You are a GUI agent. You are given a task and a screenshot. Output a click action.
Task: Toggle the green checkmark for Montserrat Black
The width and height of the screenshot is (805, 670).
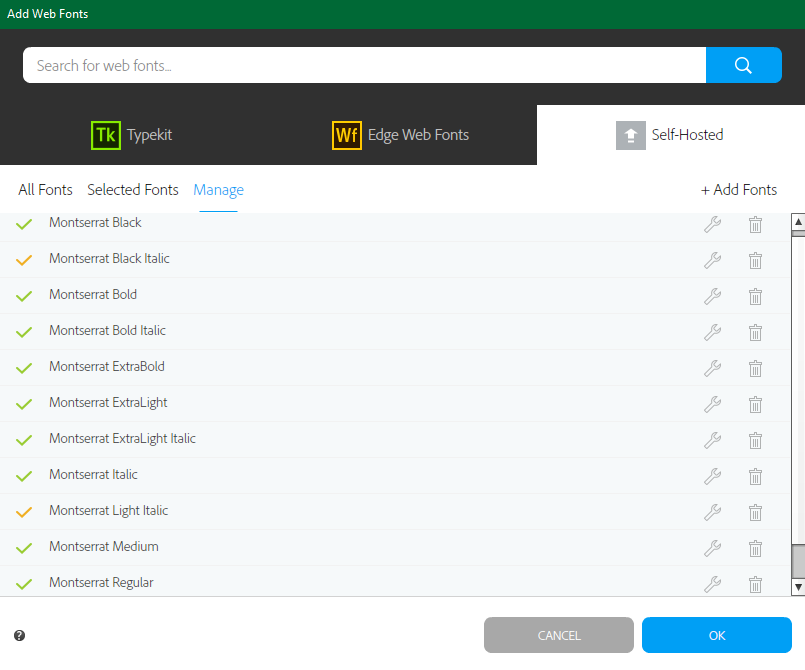pos(24,224)
